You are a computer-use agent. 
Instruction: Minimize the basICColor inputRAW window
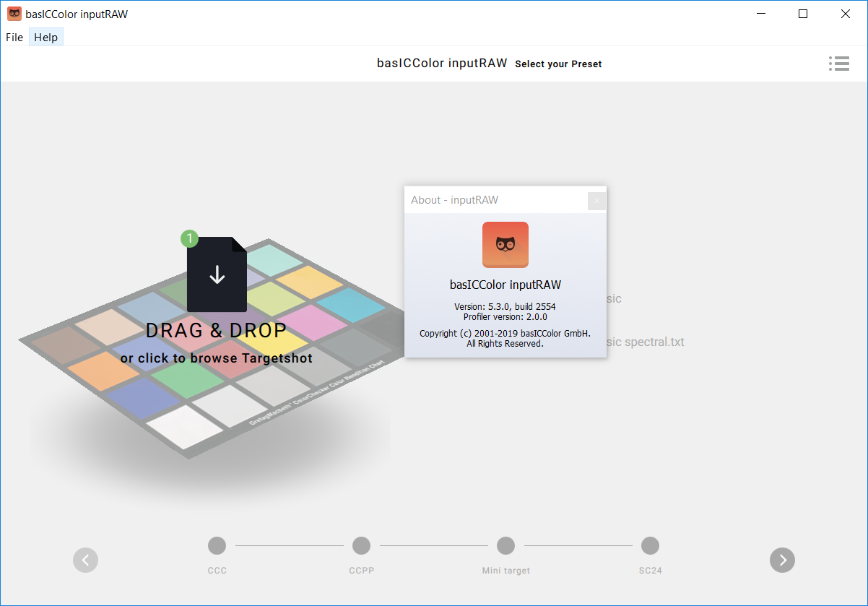pos(760,14)
